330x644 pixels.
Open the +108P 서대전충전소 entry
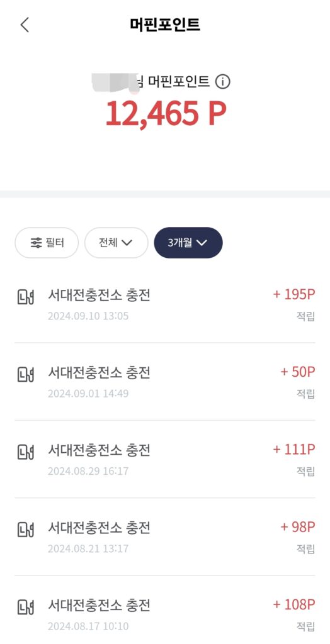[165, 610]
